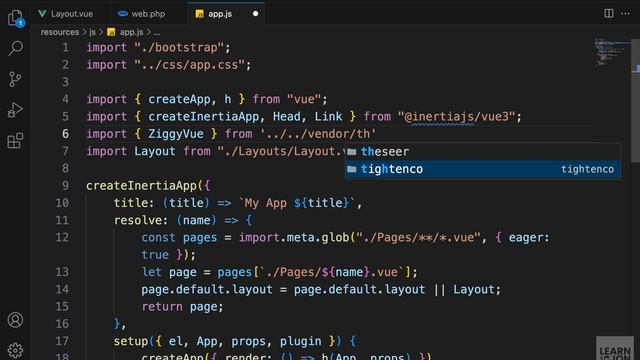Click import.meta.glob on line 12
This screenshot has width=640, height=360.
pos(294,238)
